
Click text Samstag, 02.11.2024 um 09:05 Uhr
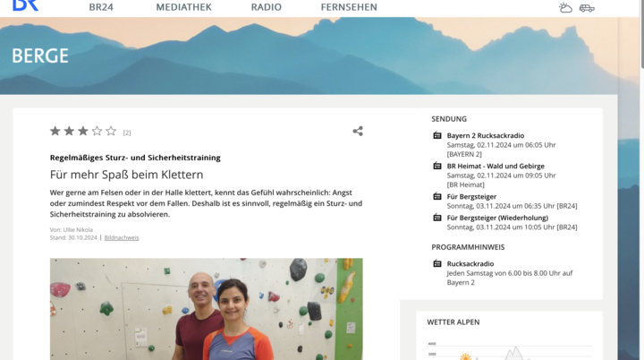click(x=501, y=176)
